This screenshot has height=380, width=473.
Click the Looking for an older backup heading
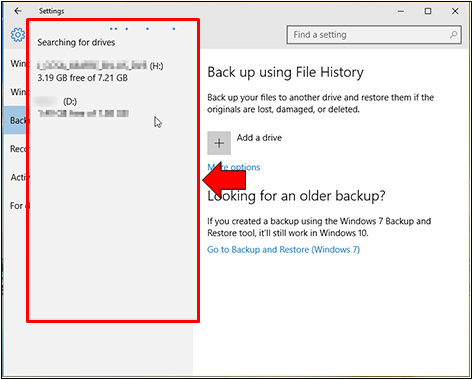tap(296, 196)
